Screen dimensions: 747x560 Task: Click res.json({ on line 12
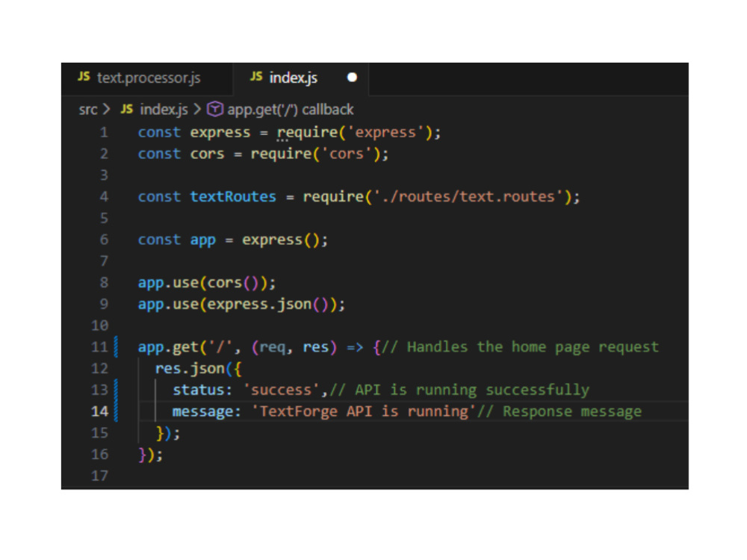199,369
